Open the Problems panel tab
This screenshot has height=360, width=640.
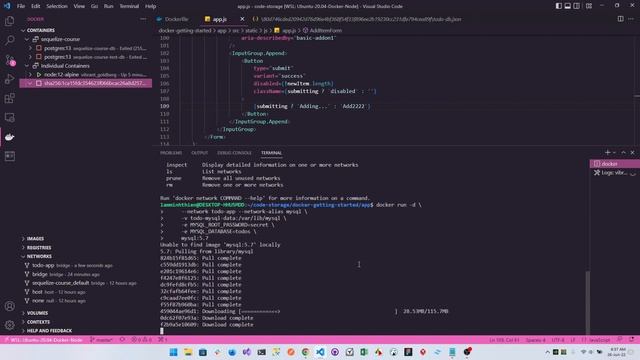[x=171, y=153]
